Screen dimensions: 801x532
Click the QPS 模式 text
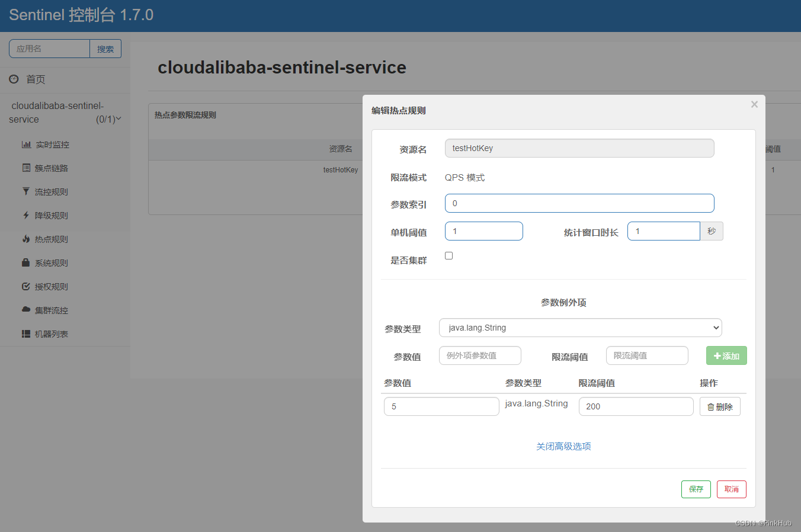(x=464, y=178)
